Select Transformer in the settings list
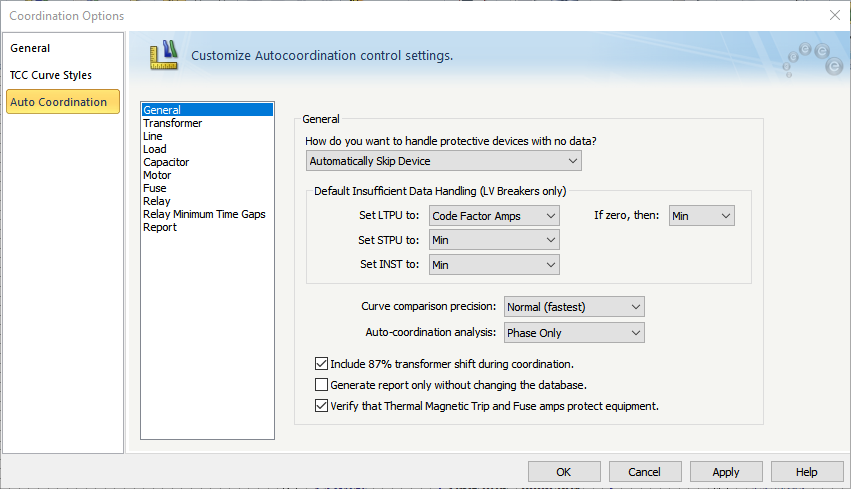851x489 pixels. [x=172, y=123]
